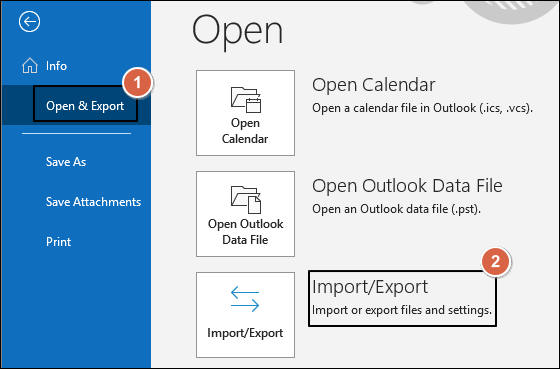Click 'Open an Outlook data file (.pst).' text
Image resolution: width=560 pixels, height=369 pixels.
pos(396,209)
